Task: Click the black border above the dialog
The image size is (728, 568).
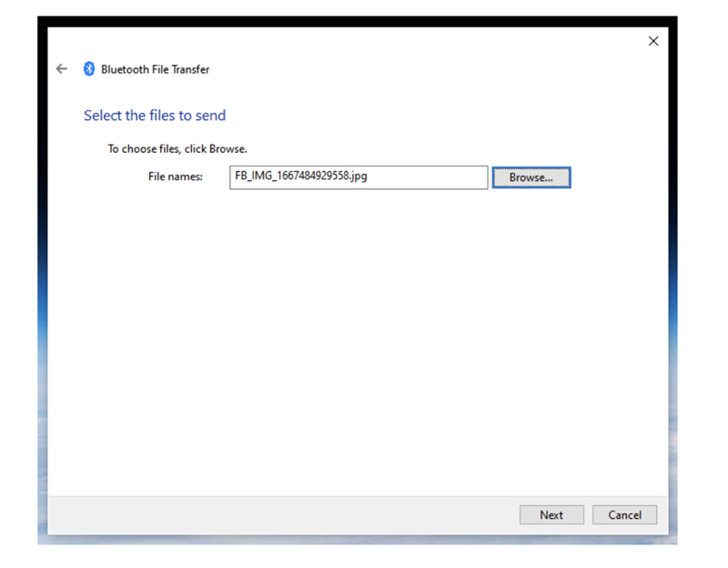Action: click(x=355, y=21)
